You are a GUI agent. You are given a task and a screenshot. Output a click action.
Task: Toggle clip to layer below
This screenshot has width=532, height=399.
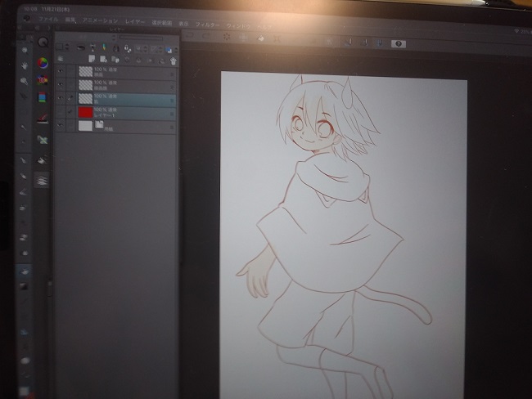pos(81,47)
